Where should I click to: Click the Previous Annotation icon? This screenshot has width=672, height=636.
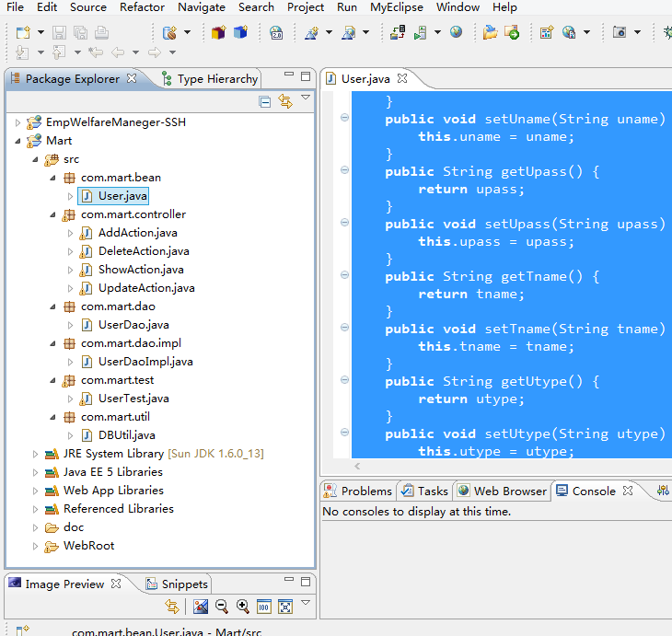[x=59, y=52]
